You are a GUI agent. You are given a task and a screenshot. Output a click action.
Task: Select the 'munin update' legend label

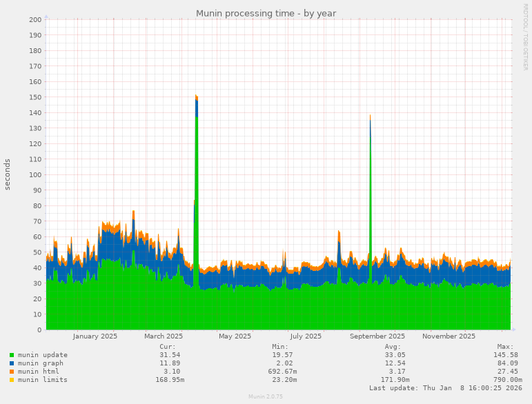pos(43,355)
